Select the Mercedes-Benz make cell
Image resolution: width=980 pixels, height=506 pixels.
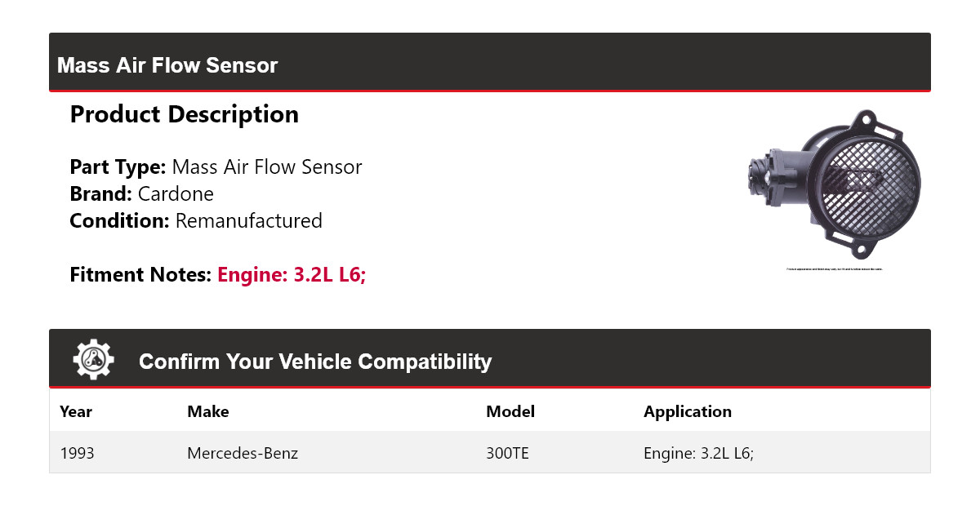(x=243, y=452)
